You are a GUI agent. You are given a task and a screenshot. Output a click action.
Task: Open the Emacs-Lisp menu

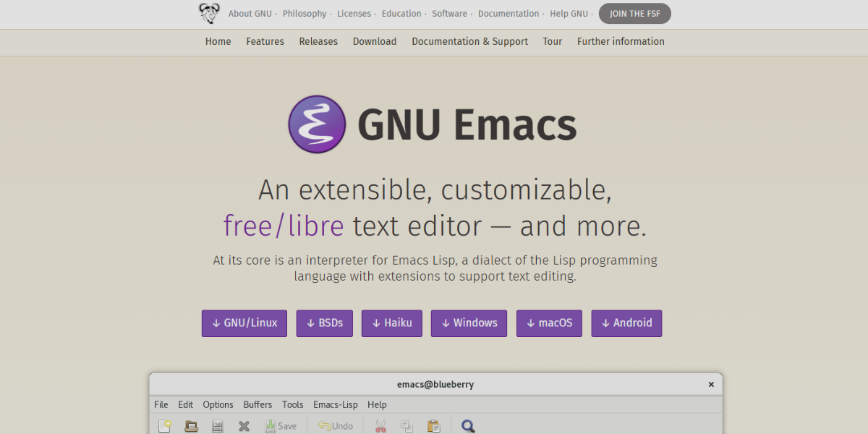coord(336,404)
